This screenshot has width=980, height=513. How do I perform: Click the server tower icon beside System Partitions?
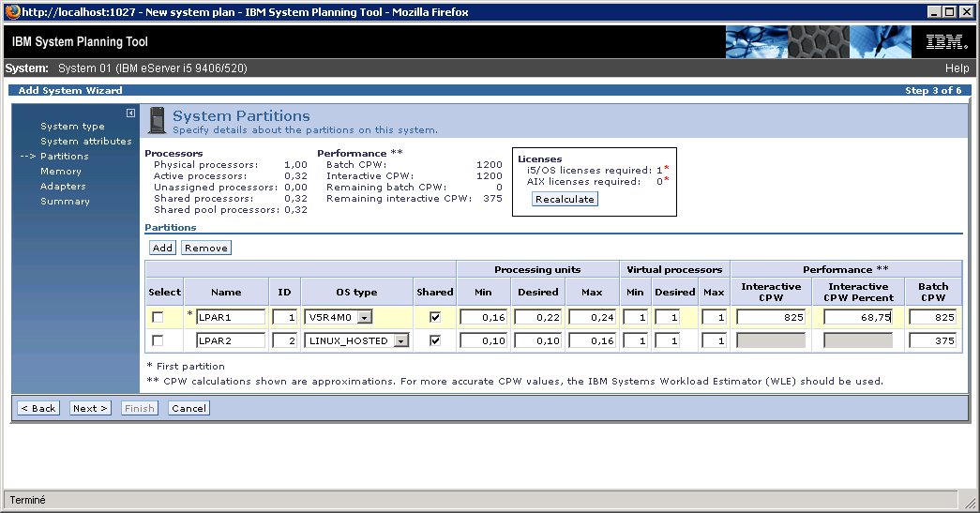(x=157, y=121)
